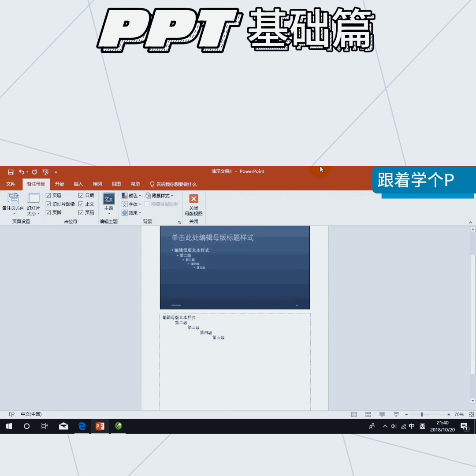Open 幻灯片大小 slide size menu
Image resolution: width=476 pixels, height=476 pixels.
(33, 204)
